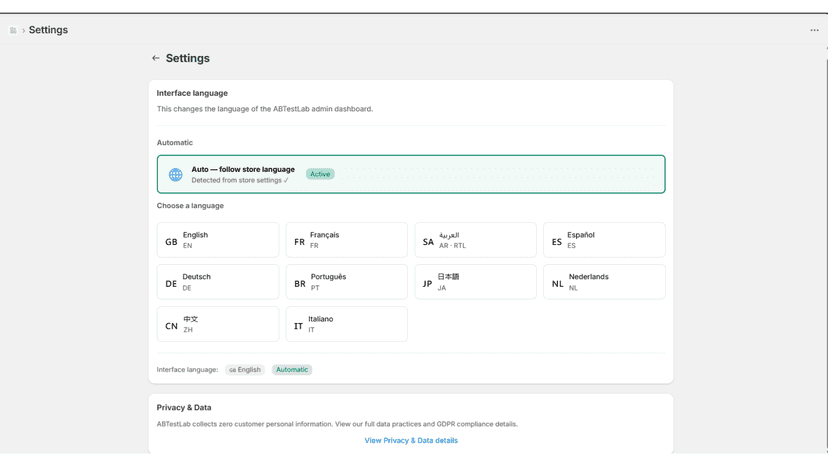Click the English tag beside Interface language
Viewport: 828px width, 466px height.
coord(245,370)
